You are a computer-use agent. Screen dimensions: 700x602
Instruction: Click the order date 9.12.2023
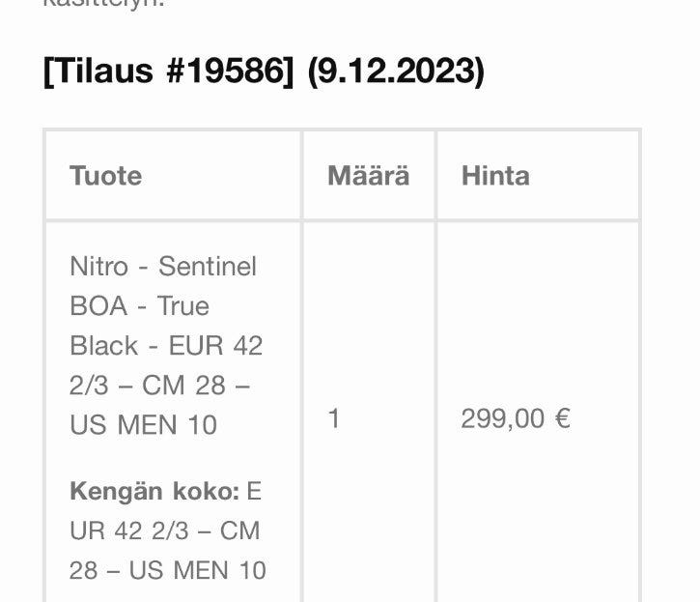pos(395,72)
